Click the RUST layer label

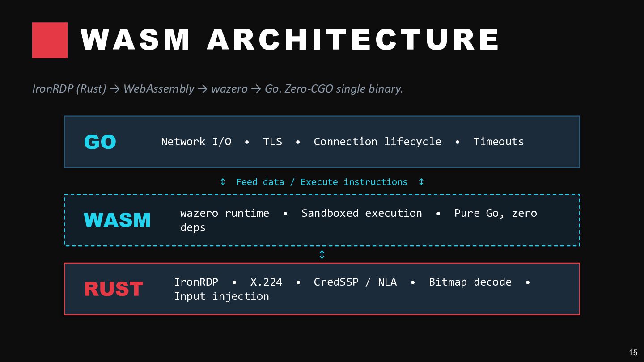[114, 289]
